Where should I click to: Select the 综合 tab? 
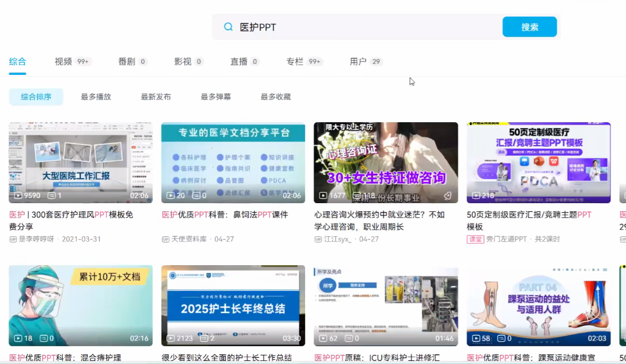pyautogui.click(x=18, y=61)
